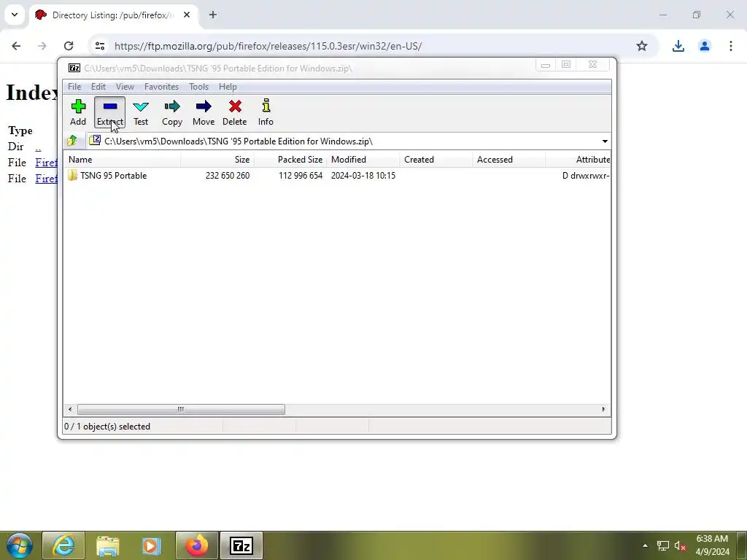This screenshot has width=747, height=560.
Task: Open site information icon in Chrome address bar
Action: pos(99,46)
